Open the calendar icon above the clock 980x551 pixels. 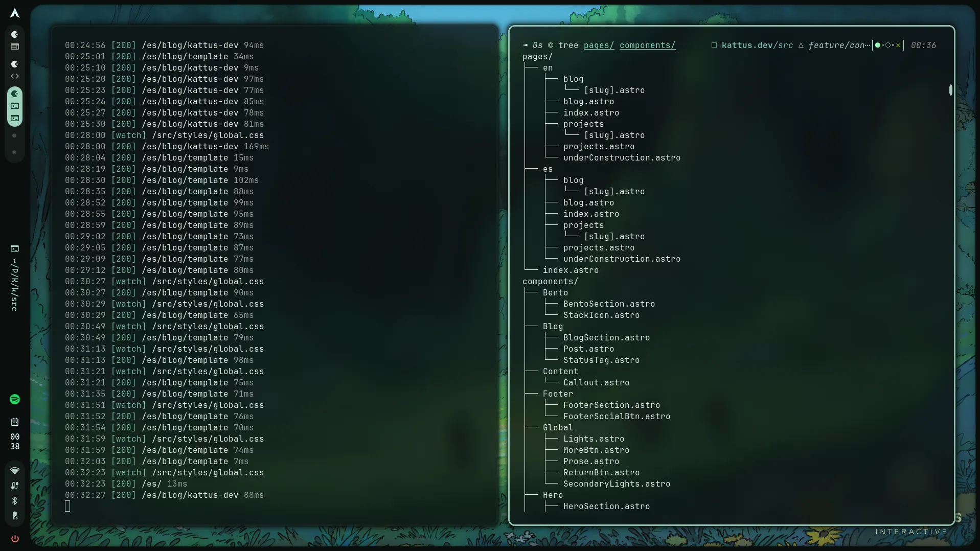[x=15, y=422]
